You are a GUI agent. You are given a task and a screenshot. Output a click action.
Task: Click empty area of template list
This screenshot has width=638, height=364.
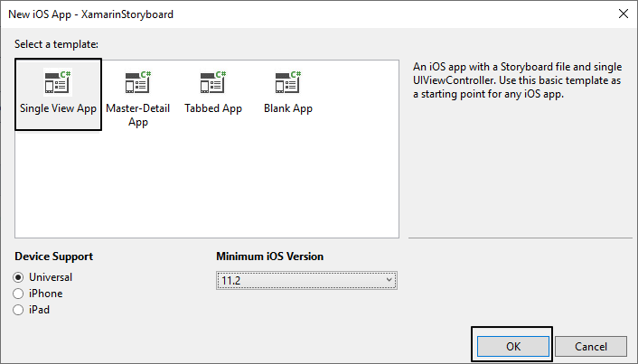[x=207, y=183]
